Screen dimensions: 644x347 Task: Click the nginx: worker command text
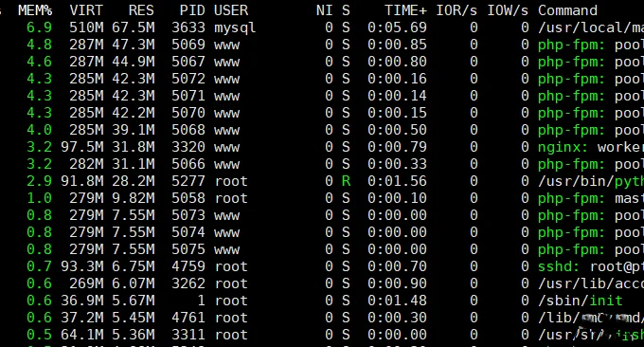coord(591,147)
